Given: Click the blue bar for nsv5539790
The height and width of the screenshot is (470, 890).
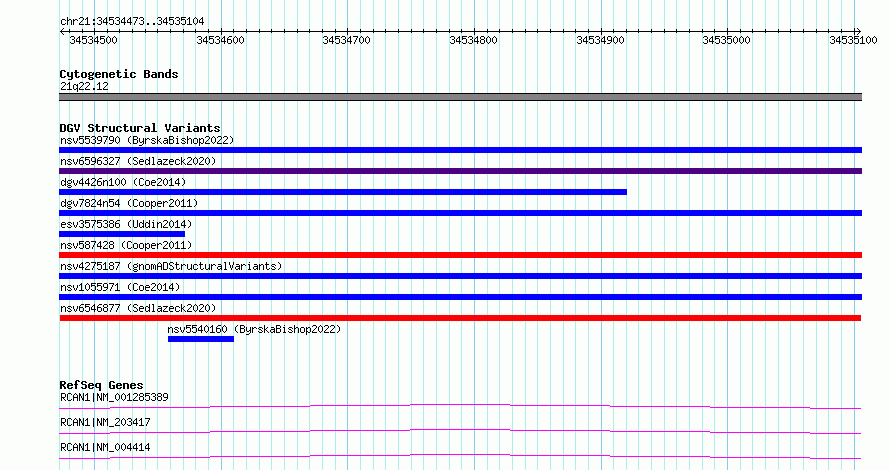Looking at the screenshot, I should coord(460,150).
